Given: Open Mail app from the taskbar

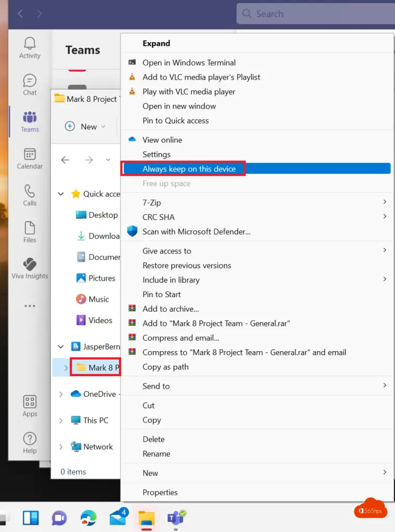Looking at the screenshot, I should (x=118, y=517).
